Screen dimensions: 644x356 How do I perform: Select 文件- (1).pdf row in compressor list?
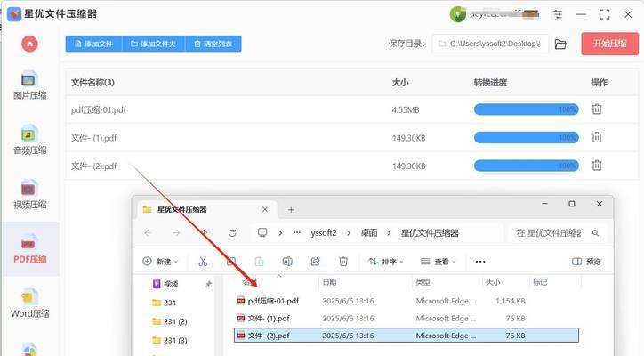tap(351, 138)
